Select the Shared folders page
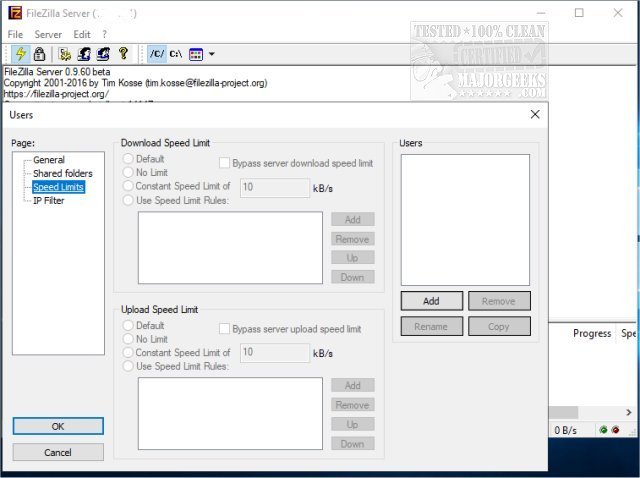This screenshot has height=478, width=640. click(63, 173)
